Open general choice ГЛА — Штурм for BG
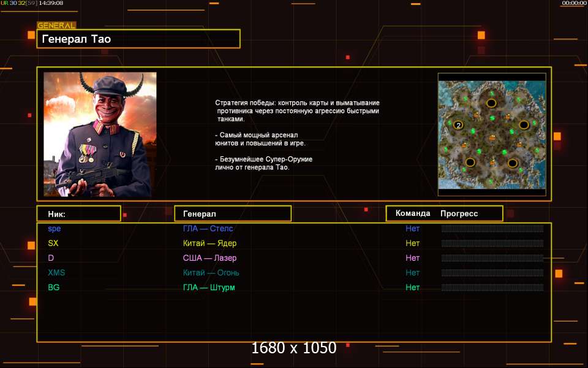The height and width of the screenshot is (368, 588). coord(209,288)
